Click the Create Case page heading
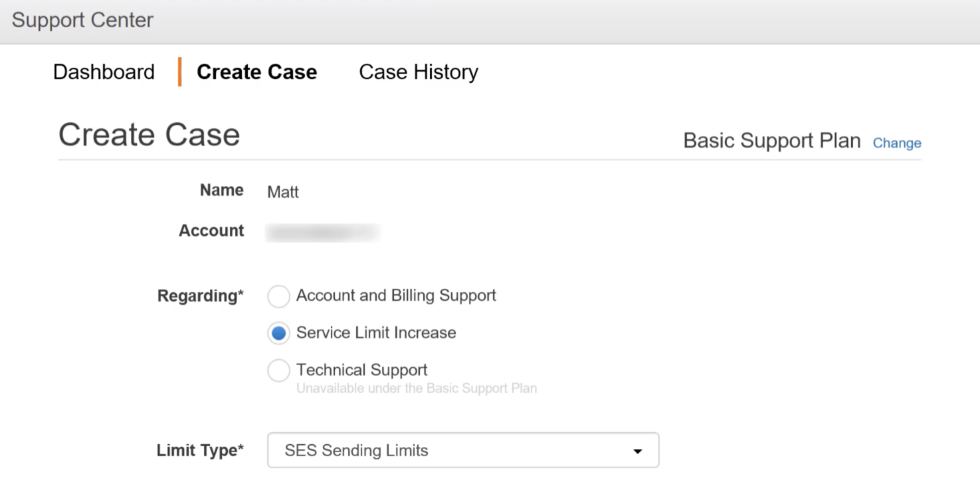 pyautogui.click(x=149, y=135)
